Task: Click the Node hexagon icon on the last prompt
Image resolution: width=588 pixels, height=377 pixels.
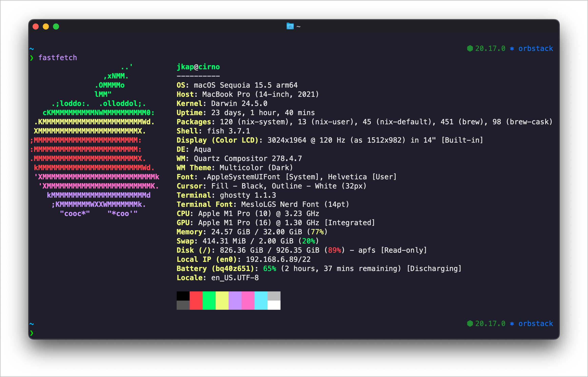Action: pyautogui.click(x=470, y=324)
